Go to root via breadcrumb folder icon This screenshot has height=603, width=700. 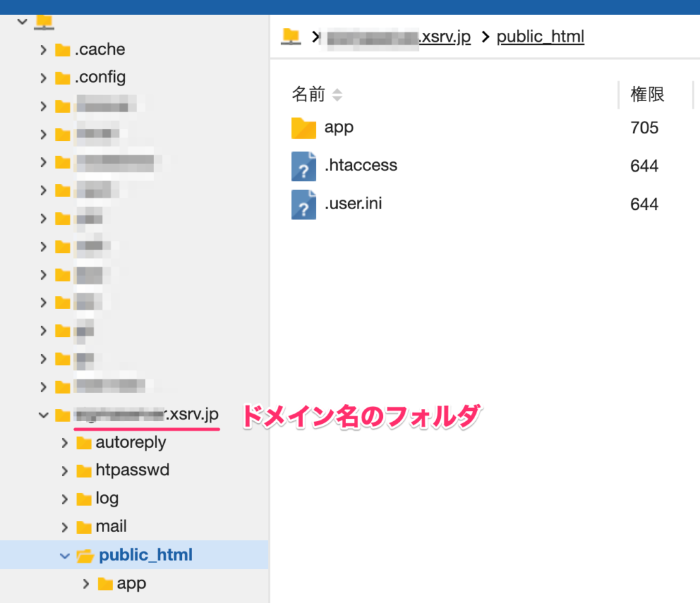(x=291, y=37)
